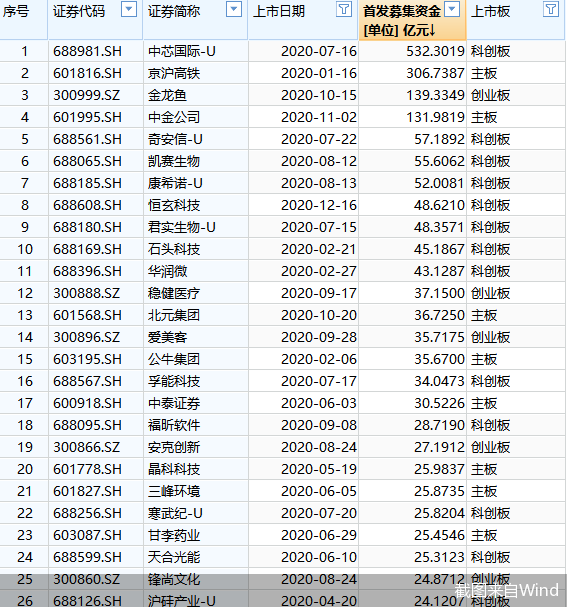Select stock code 603195.SH cell
This screenshot has width=567, height=607.
[87, 359]
